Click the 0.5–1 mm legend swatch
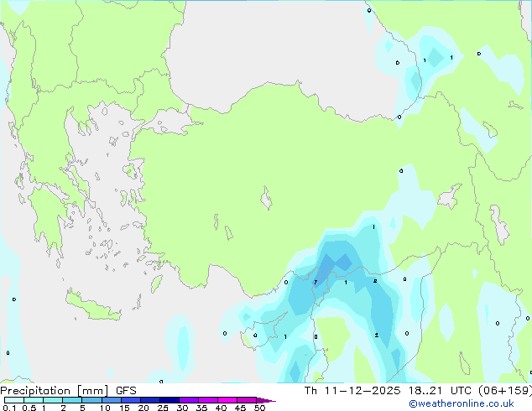532x411 pixels. 34,400
